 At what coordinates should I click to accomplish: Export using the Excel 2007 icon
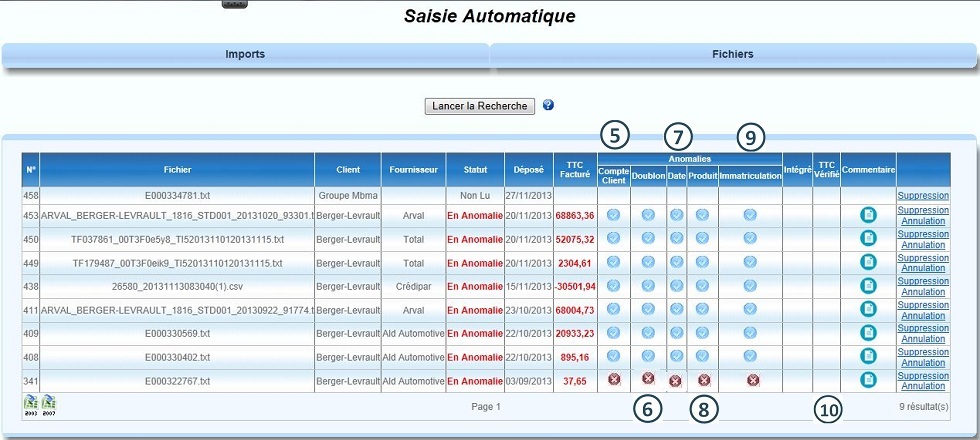(x=49, y=403)
